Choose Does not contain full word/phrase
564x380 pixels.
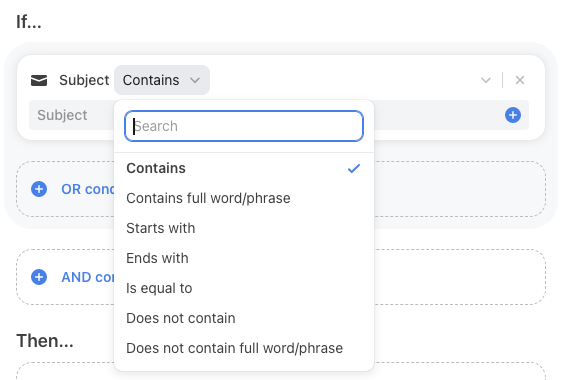(x=244, y=348)
